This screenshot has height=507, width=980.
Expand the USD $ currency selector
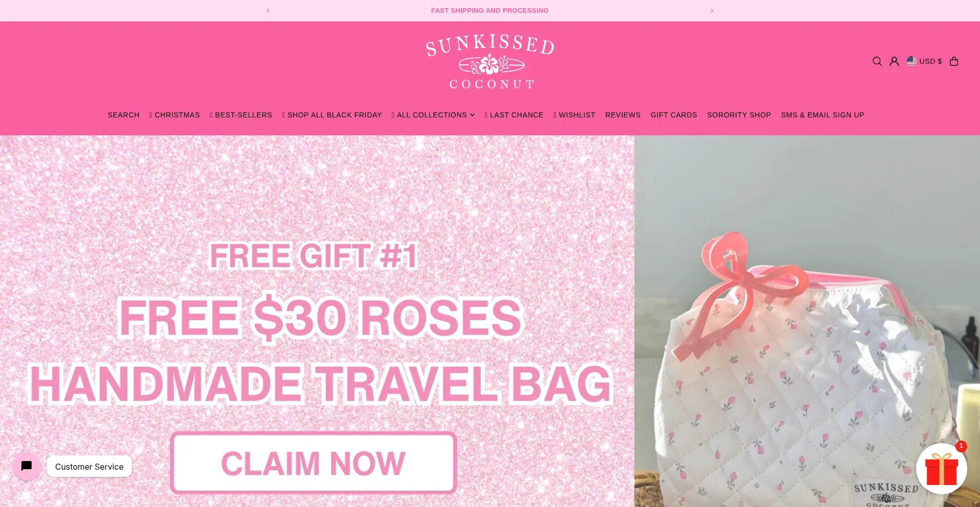point(924,61)
